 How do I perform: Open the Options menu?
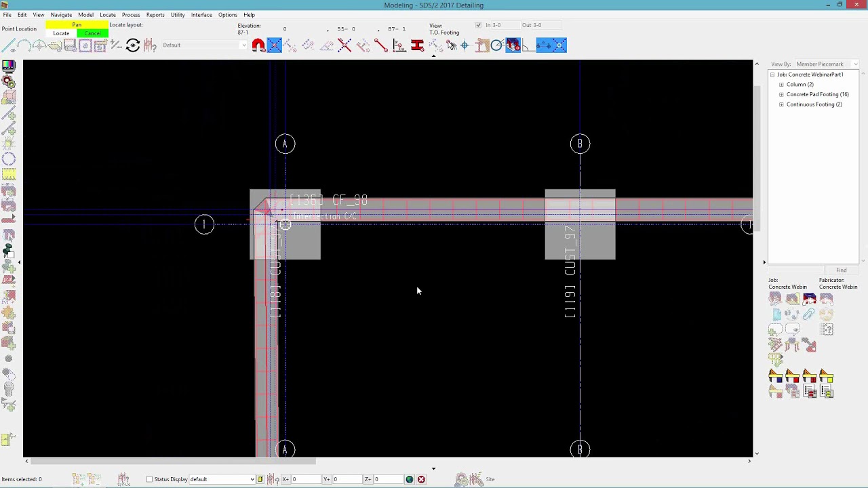pyautogui.click(x=228, y=15)
